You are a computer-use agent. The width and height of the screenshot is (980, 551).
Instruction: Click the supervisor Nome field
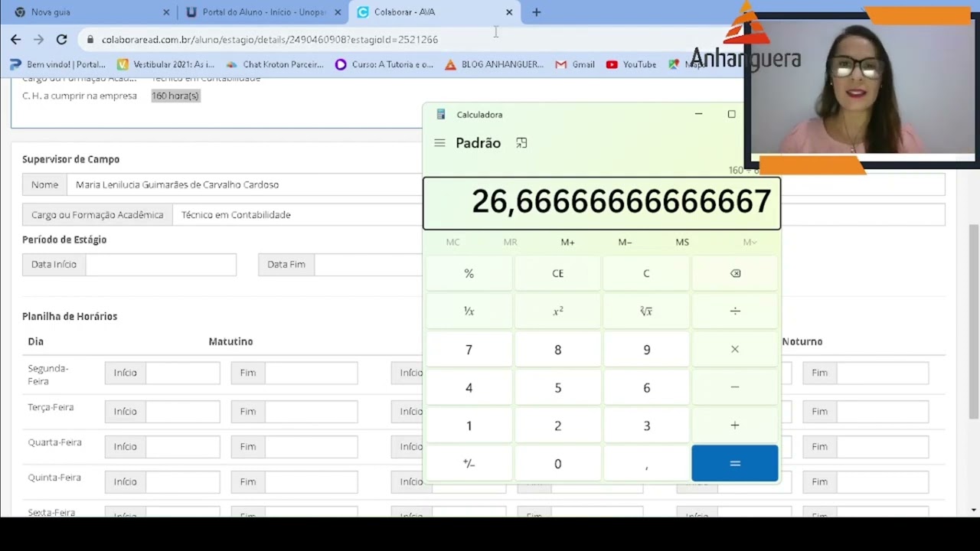click(245, 184)
